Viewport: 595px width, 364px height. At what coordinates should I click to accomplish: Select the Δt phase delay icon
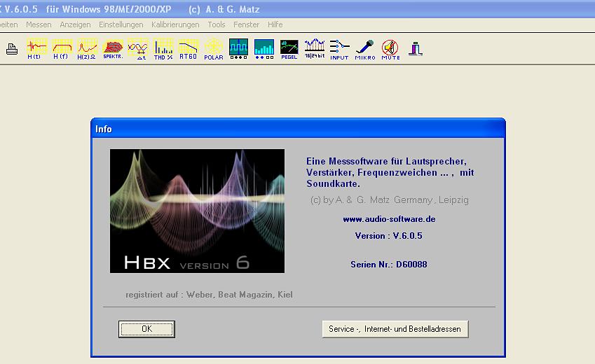click(138, 49)
